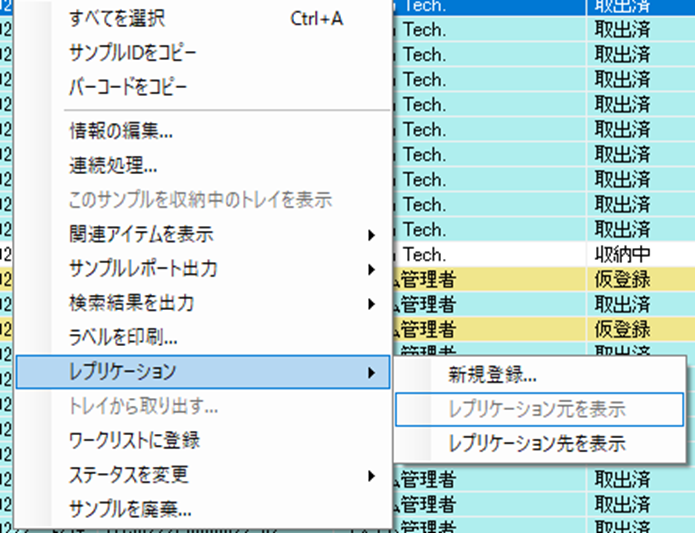Screen dimensions: 695x533
Task: Expand the サンプルレポート出力 submenu arrow
Action: tap(372, 269)
